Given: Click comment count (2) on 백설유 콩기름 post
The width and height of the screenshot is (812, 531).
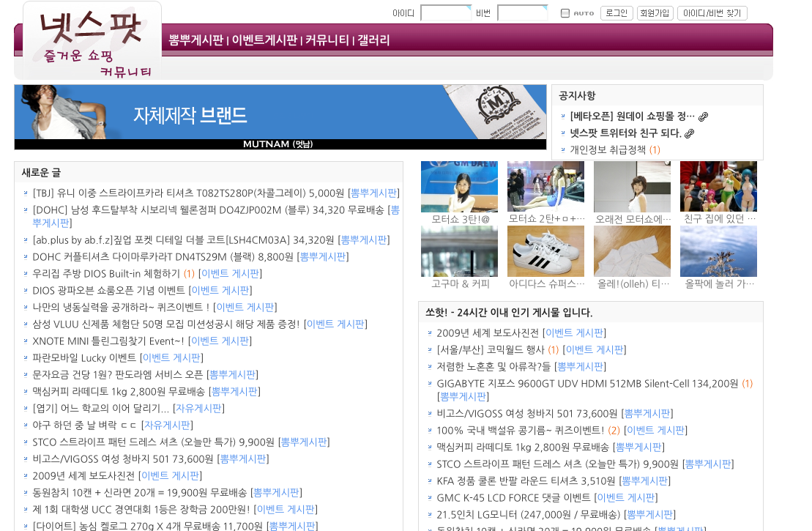Looking at the screenshot, I should (614, 431).
